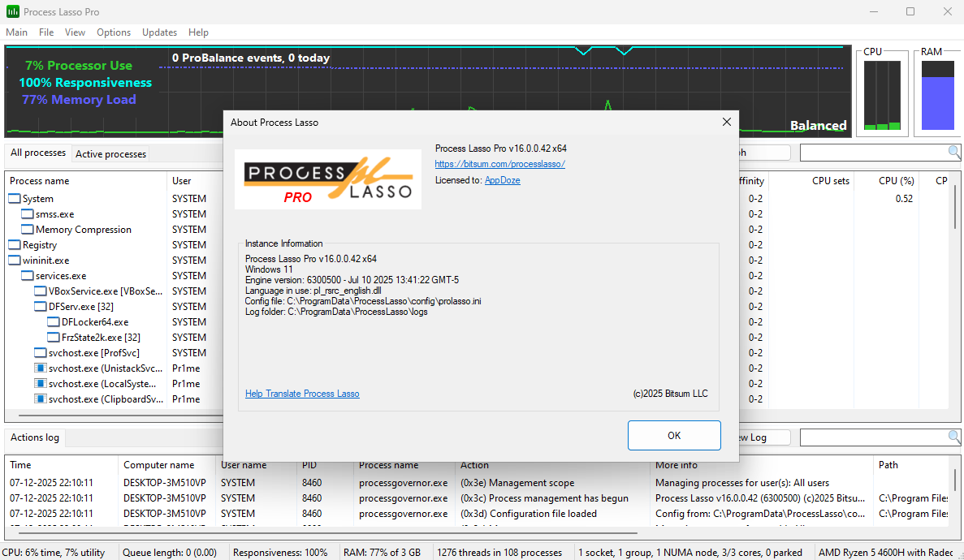The height and width of the screenshot is (560, 964).
Task: Click the AppDoze licensed-to link
Action: (x=502, y=180)
